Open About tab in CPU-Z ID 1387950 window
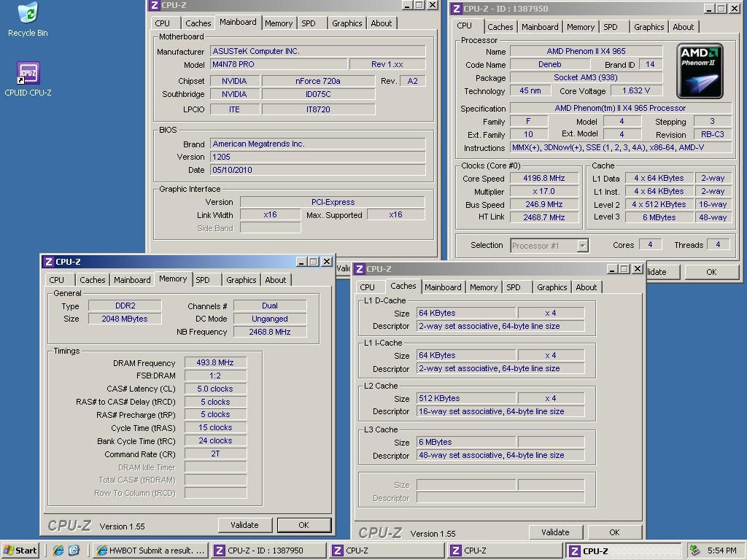This screenshot has width=747, height=560. pos(683,27)
